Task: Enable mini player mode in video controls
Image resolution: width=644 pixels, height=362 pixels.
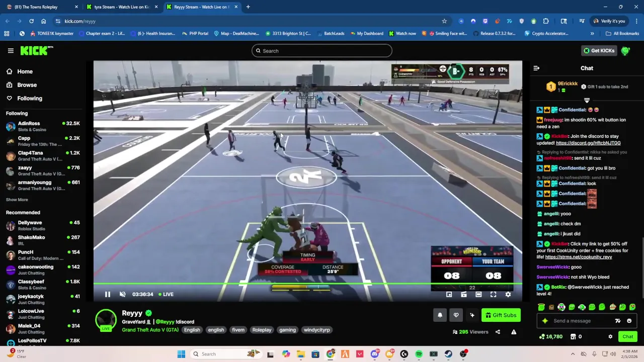Action: [449, 295]
